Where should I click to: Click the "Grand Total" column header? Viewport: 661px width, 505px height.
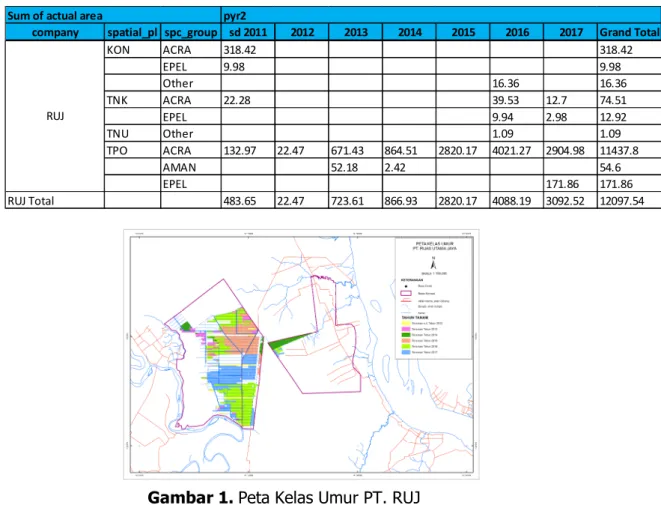[x=629, y=32]
